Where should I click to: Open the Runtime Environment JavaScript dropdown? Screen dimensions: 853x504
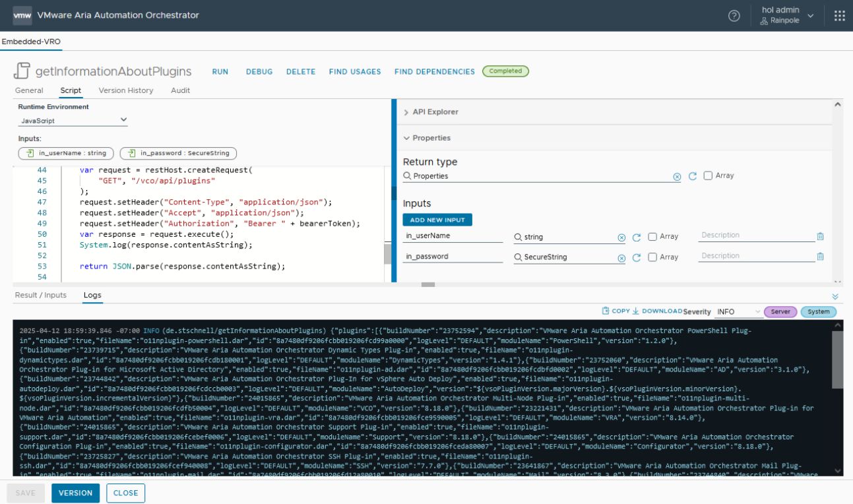[73, 121]
